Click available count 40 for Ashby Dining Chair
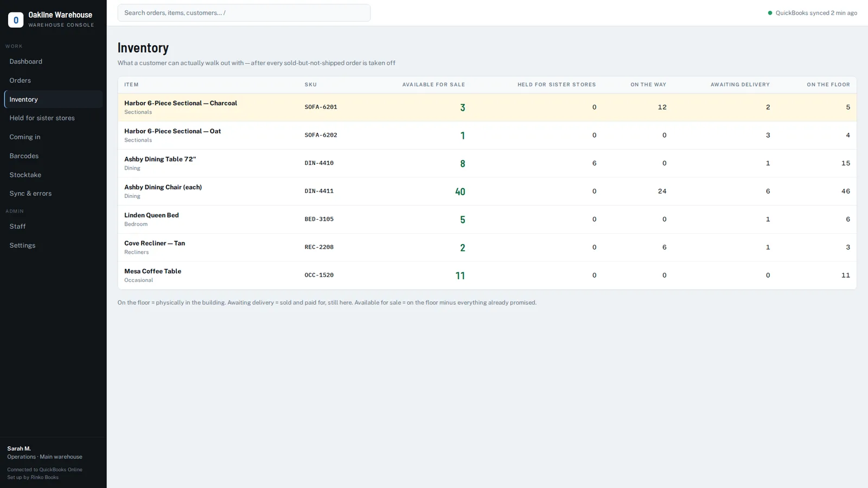The width and height of the screenshot is (868, 488). [460, 191]
